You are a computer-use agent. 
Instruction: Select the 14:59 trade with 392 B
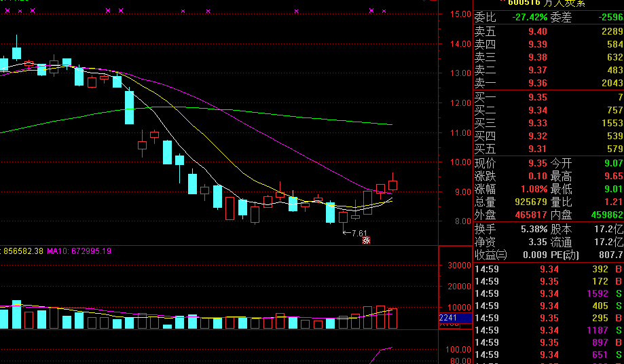click(549, 270)
